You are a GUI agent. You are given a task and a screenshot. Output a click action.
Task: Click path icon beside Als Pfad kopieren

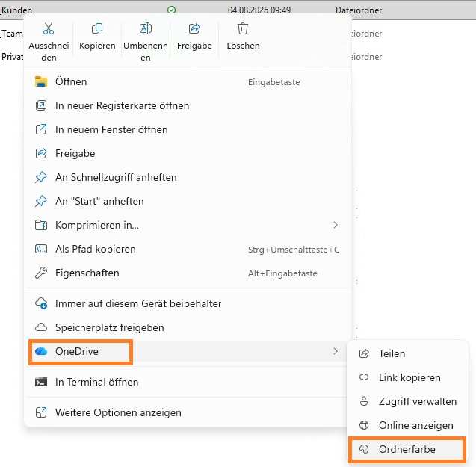(41, 249)
